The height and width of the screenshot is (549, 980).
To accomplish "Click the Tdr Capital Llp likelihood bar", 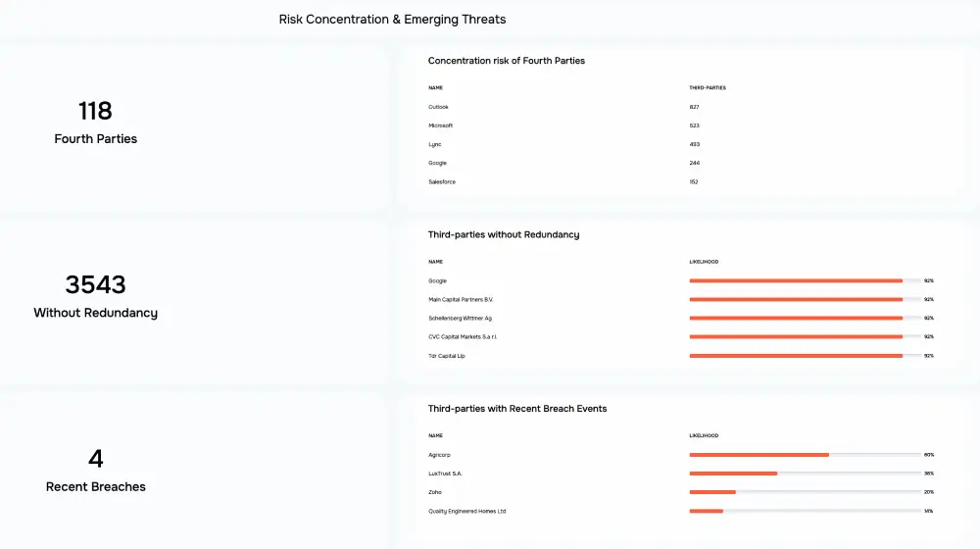I will pos(796,356).
